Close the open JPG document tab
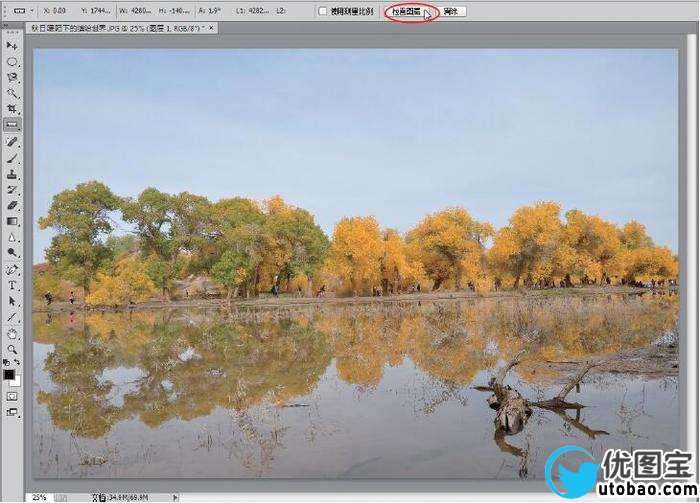This screenshot has height=503, width=700. click(x=212, y=28)
